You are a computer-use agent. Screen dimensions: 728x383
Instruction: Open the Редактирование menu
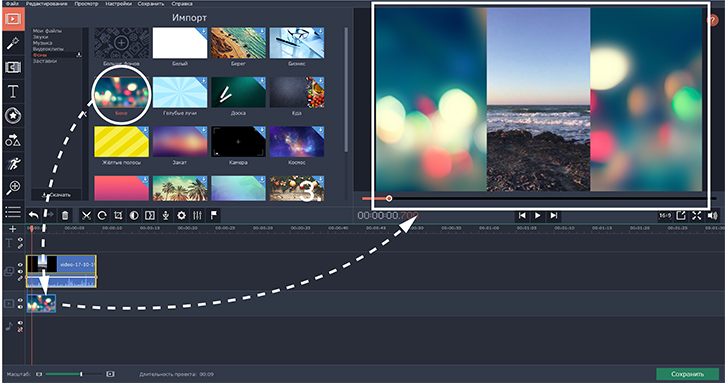pos(46,3)
